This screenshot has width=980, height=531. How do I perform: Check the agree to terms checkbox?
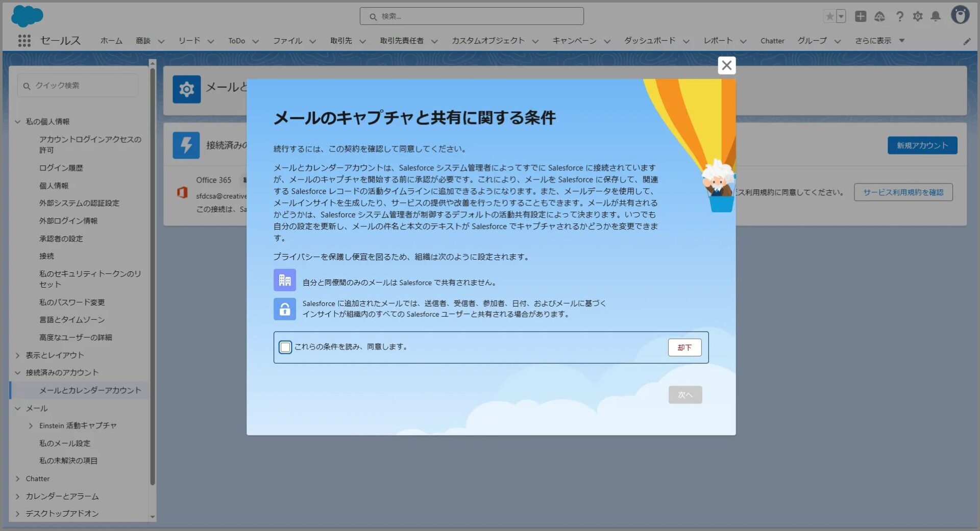pyautogui.click(x=285, y=347)
